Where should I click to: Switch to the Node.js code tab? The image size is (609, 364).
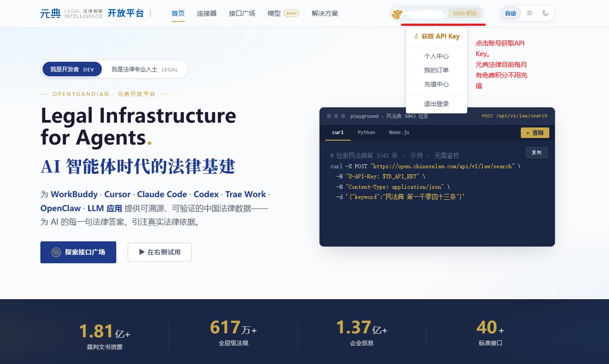coord(399,132)
